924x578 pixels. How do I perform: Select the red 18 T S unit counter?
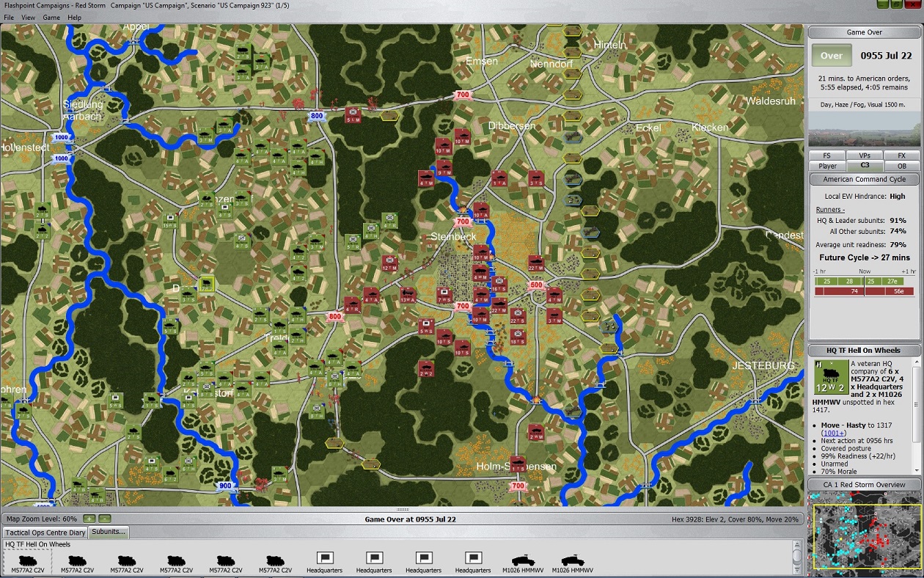pyautogui.click(x=518, y=337)
